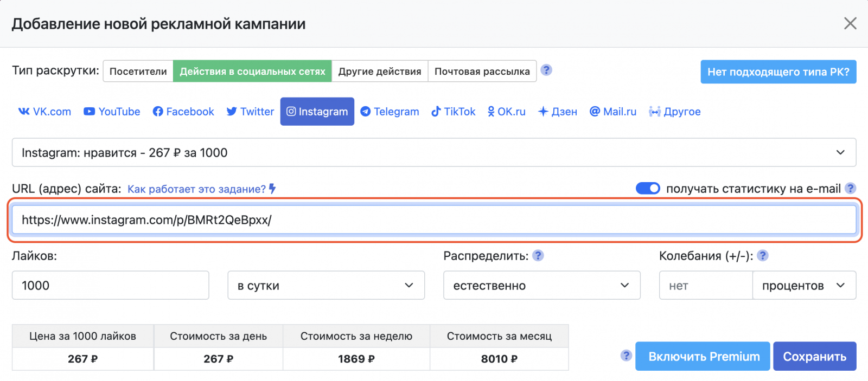Click the help icon beside Распределить
The width and height of the screenshot is (868, 381).
click(x=538, y=256)
